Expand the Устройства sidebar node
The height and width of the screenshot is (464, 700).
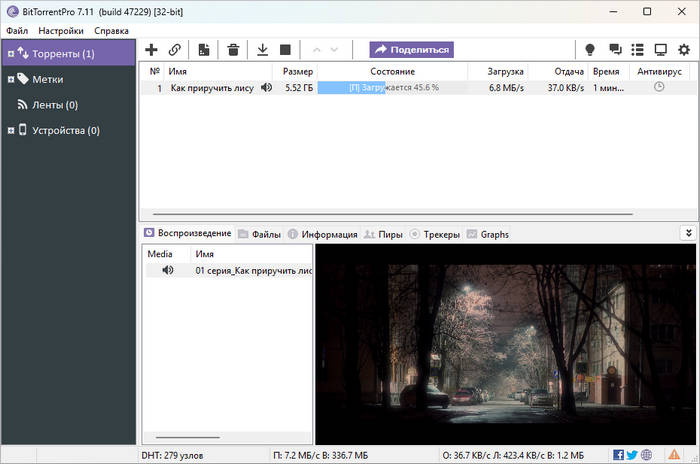point(10,130)
